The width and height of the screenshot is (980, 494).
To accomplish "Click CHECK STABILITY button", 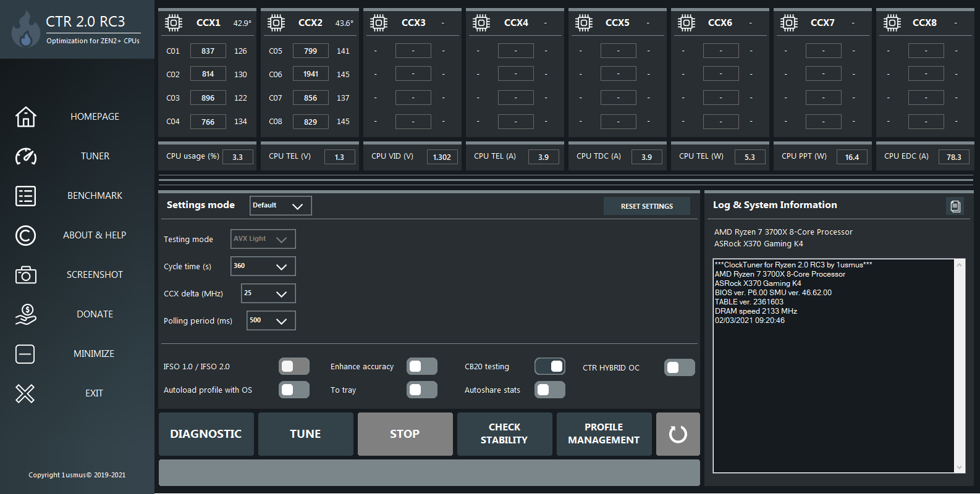I will (x=505, y=434).
